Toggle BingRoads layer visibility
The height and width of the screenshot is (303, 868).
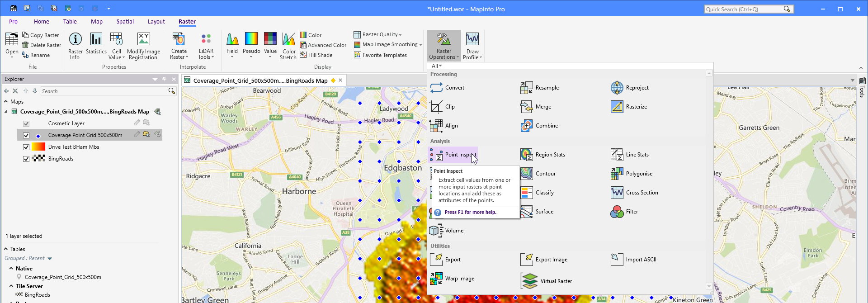[26, 159]
